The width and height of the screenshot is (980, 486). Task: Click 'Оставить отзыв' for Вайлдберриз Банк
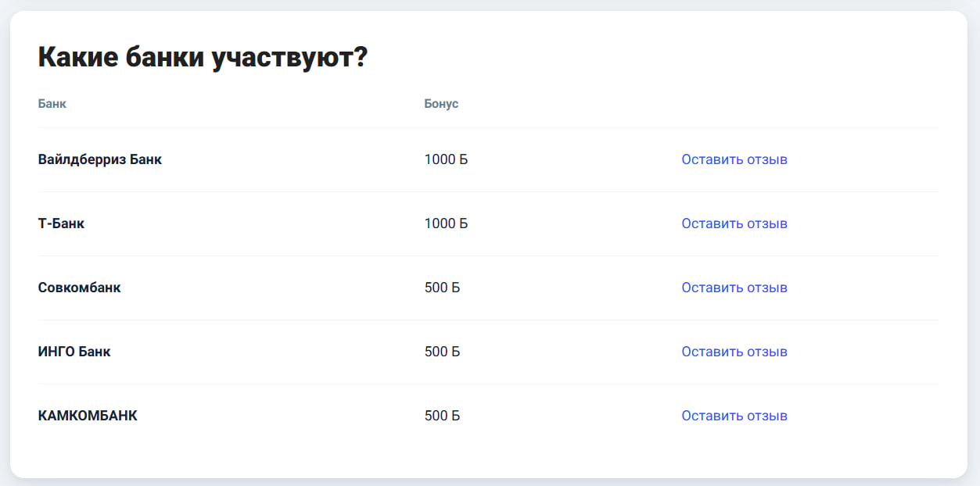coord(734,159)
